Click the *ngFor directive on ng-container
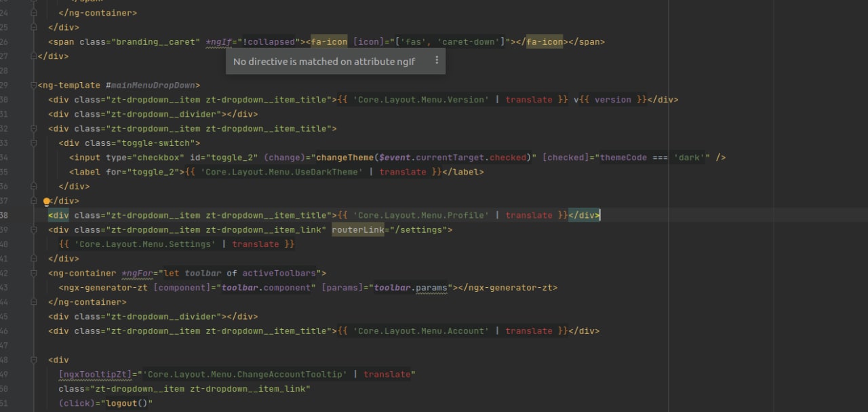Screen dimensions: 868x412 137,273
